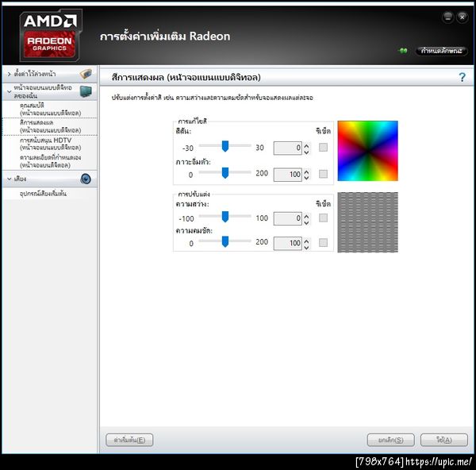Screen dimensions: 476x470
Task: Open คุณสมบัติ (หน้าจอแบนแบบดิจิทอล) properties page
Action: tap(51, 110)
